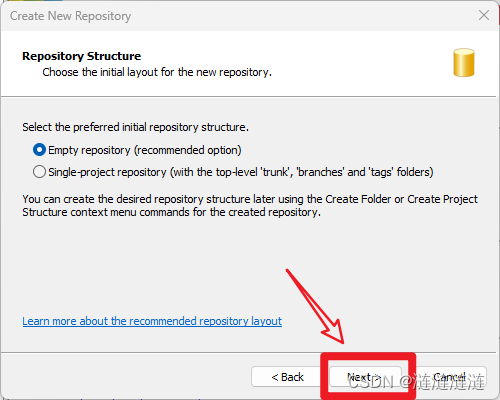Viewport: 500px width, 400px height.
Task: Cancel the repository creation wizard
Action: (x=450, y=377)
